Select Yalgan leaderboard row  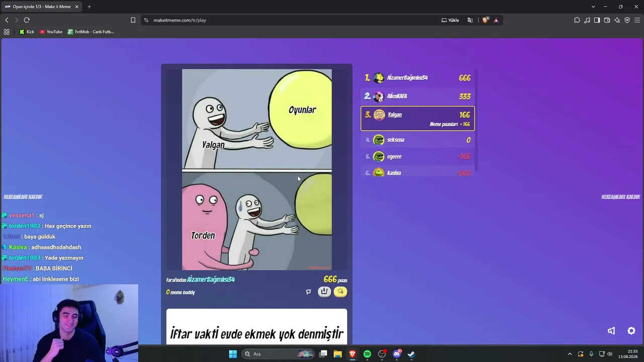click(418, 119)
